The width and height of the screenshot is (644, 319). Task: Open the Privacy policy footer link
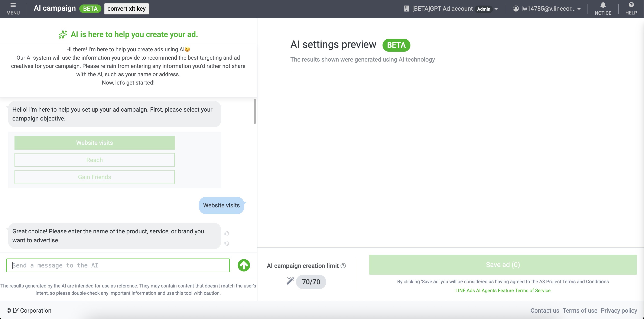click(x=619, y=310)
